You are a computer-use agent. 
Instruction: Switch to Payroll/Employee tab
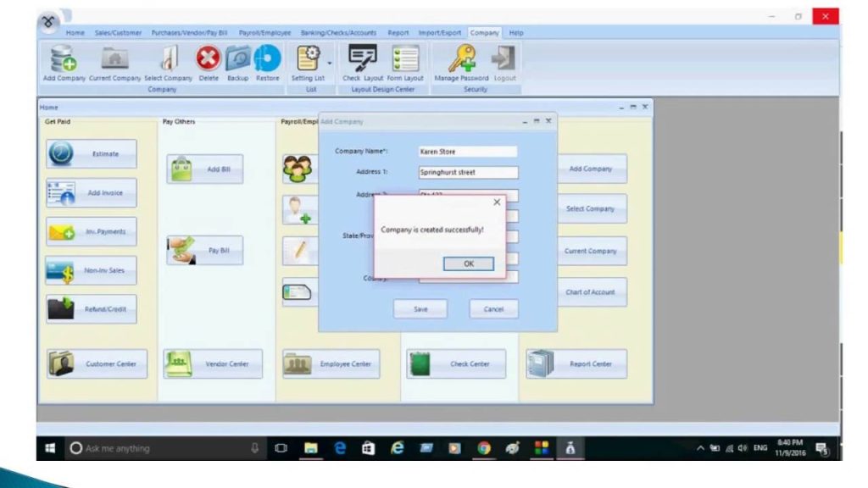click(x=264, y=33)
